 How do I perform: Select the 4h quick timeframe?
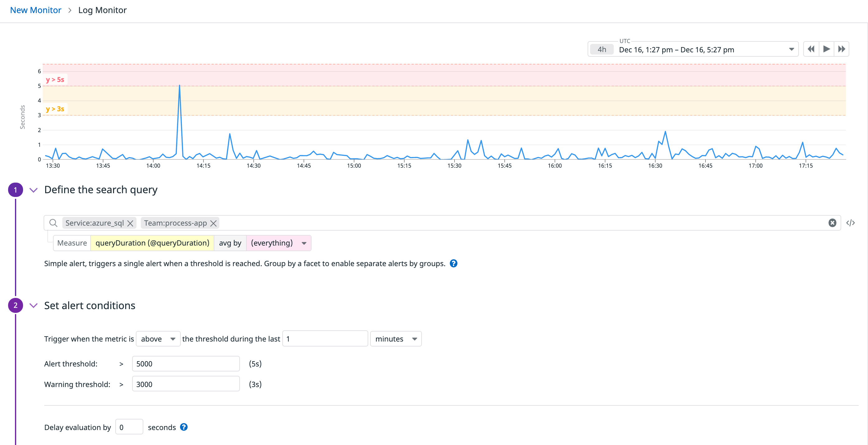coord(602,49)
